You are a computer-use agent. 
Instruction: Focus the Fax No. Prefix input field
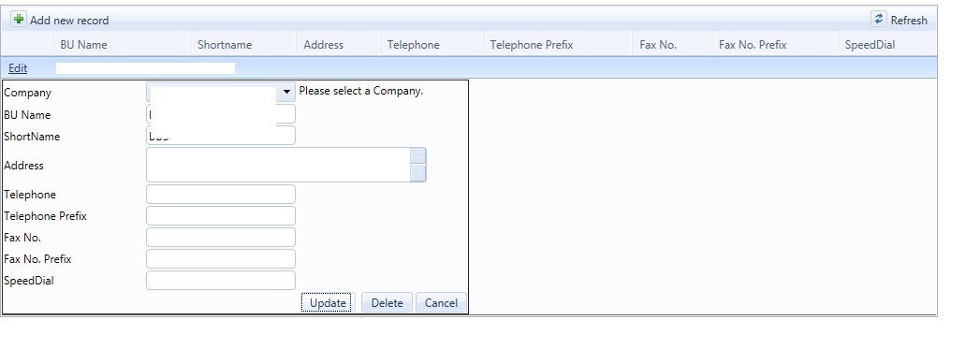click(x=221, y=258)
